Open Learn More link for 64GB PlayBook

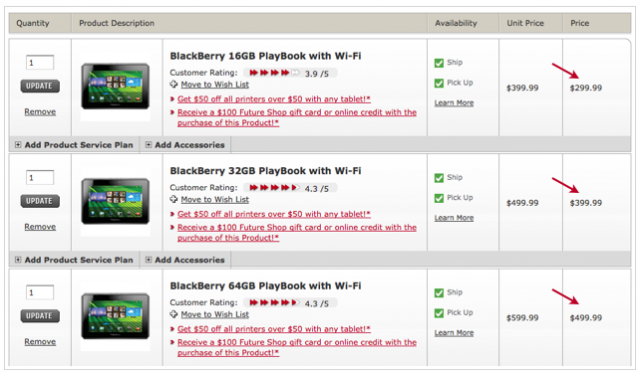[x=454, y=333]
